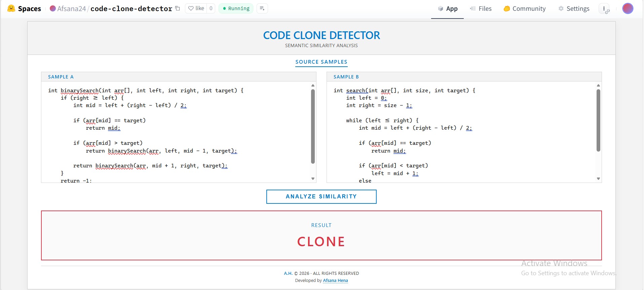Viewport: 644px width, 290px height.
Task: Click the SEMANTIC SIMILARITY ANALYSIS subtitle
Action: [321, 45]
